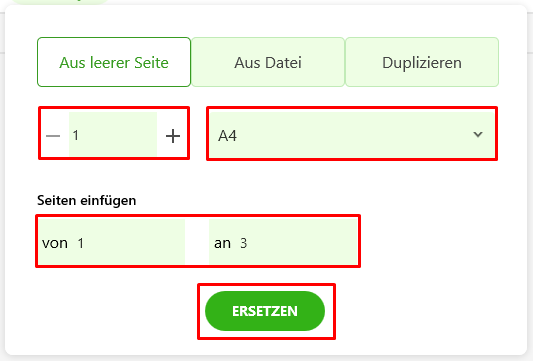Switch to the Aus leerer Seite tab
This screenshot has height=361, width=533.
(114, 62)
